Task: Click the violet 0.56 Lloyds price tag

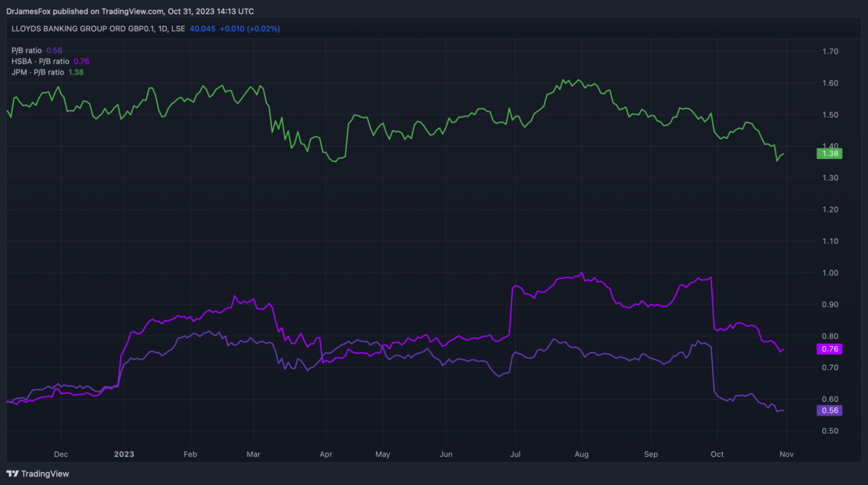Action: (828, 411)
